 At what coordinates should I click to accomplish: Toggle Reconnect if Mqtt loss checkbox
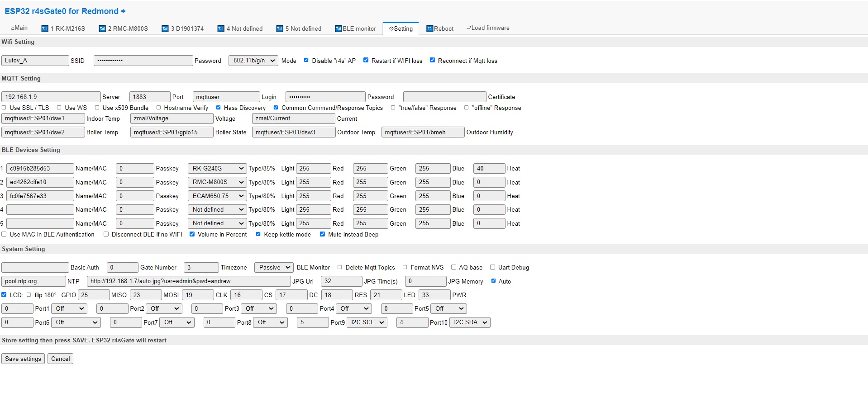(432, 60)
